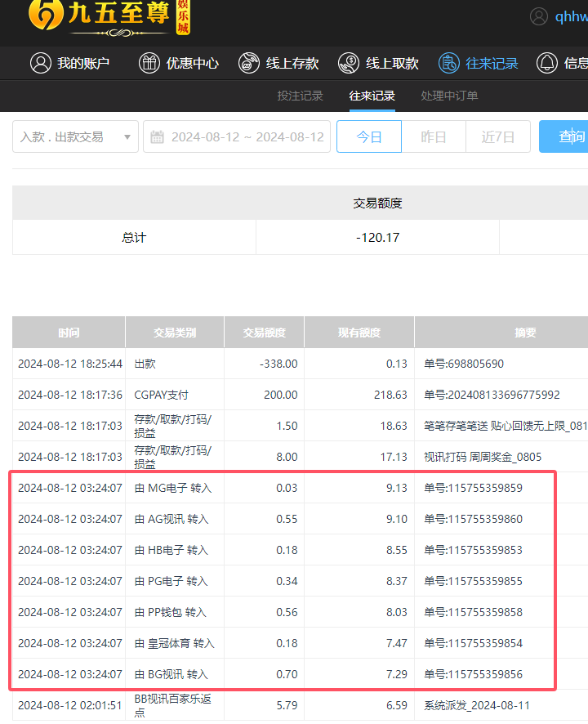
Task: Click the 信息 bell icon
Action: point(547,63)
